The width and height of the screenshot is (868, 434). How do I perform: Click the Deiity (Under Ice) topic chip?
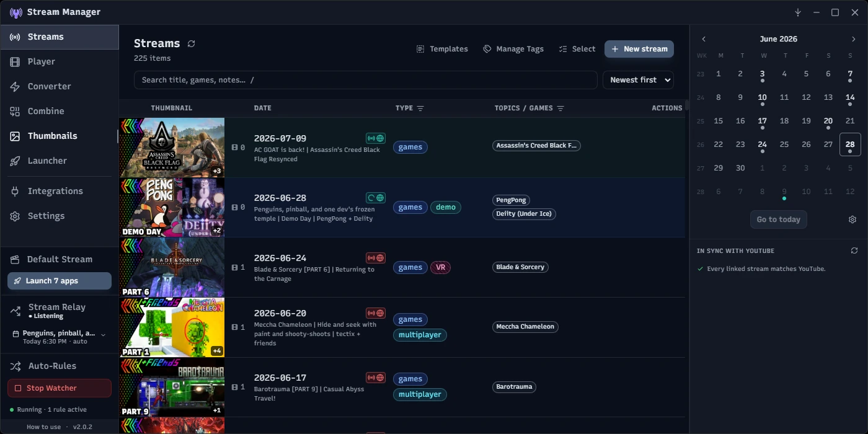pos(525,214)
